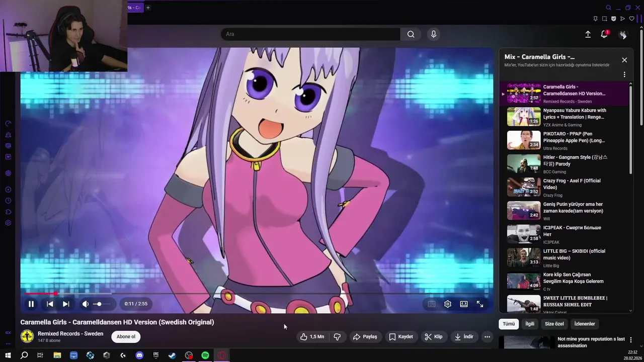Screen dimensions: 644x362
Task: Like the video with 1,5 Mn
Action: pyautogui.click(x=312, y=337)
